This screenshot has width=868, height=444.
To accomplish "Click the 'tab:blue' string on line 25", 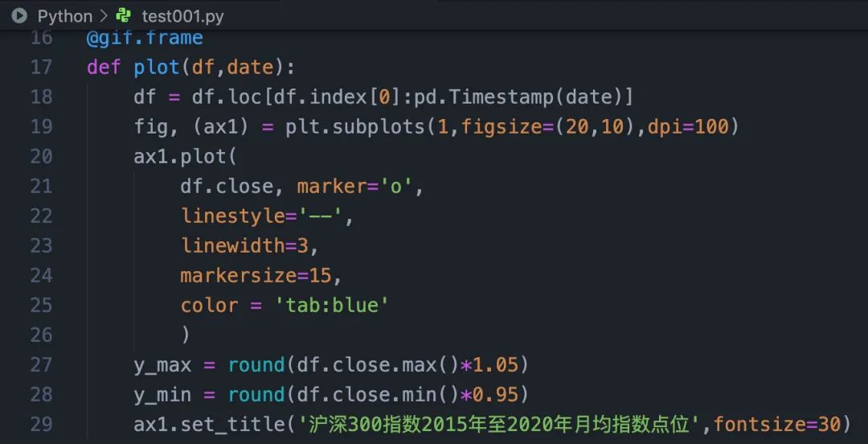I will [x=332, y=306].
